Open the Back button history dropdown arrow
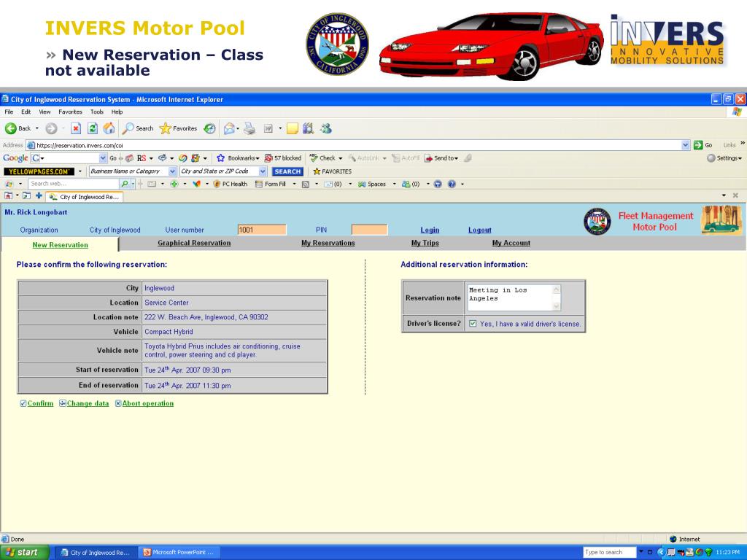 (x=37, y=128)
